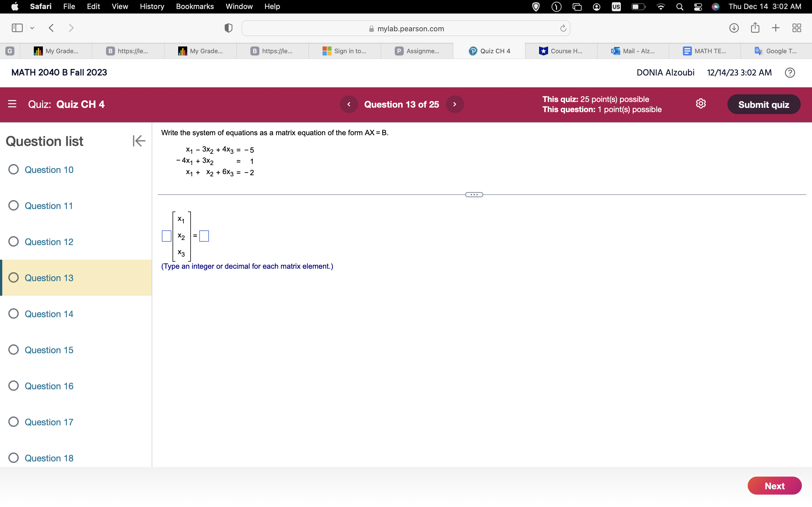Click the Submit quiz button
812x507 pixels.
click(x=763, y=104)
